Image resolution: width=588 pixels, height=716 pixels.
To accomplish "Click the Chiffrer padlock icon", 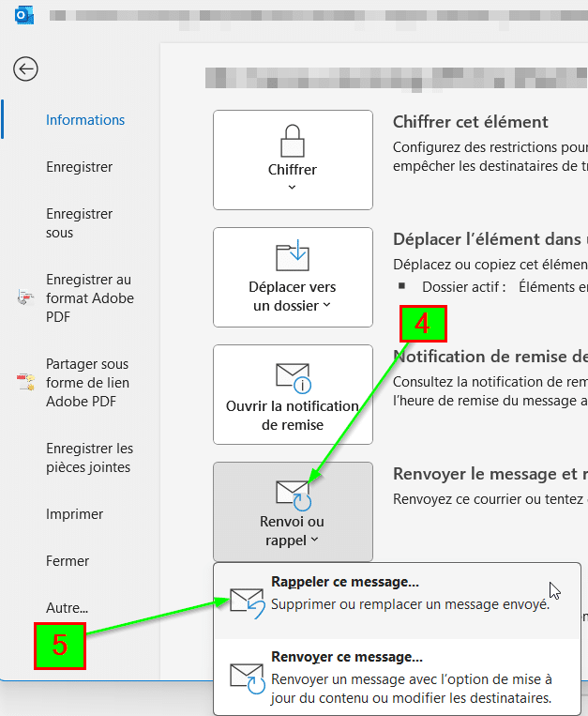I will tap(293, 141).
